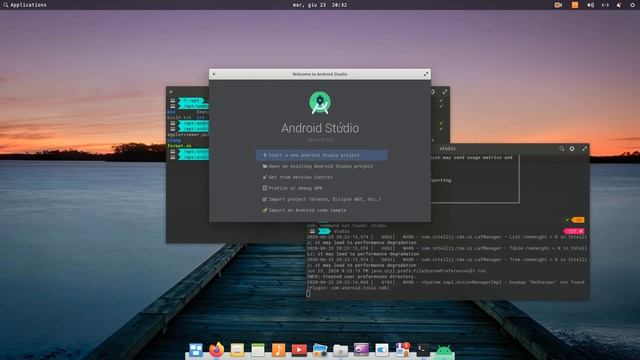Open the Calendar app from the dock
The height and width of the screenshot is (360, 640).
pos(258,350)
